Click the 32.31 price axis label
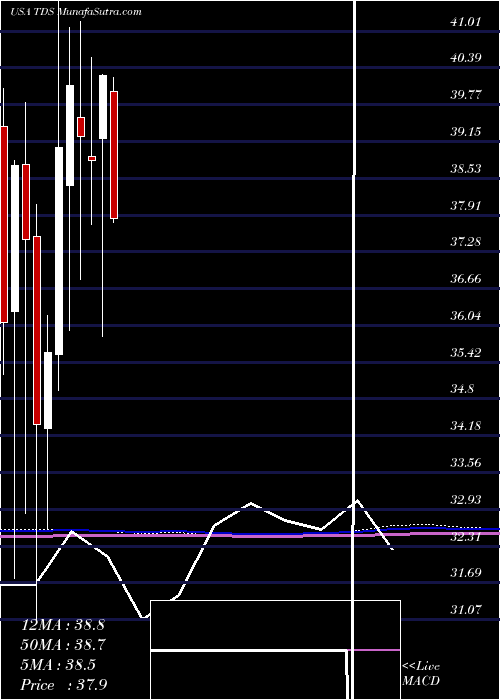500x700 pixels. 466,537
